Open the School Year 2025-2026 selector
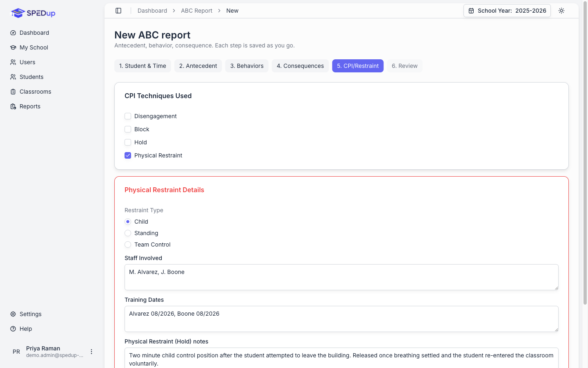588x368 pixels. (507, 11)
